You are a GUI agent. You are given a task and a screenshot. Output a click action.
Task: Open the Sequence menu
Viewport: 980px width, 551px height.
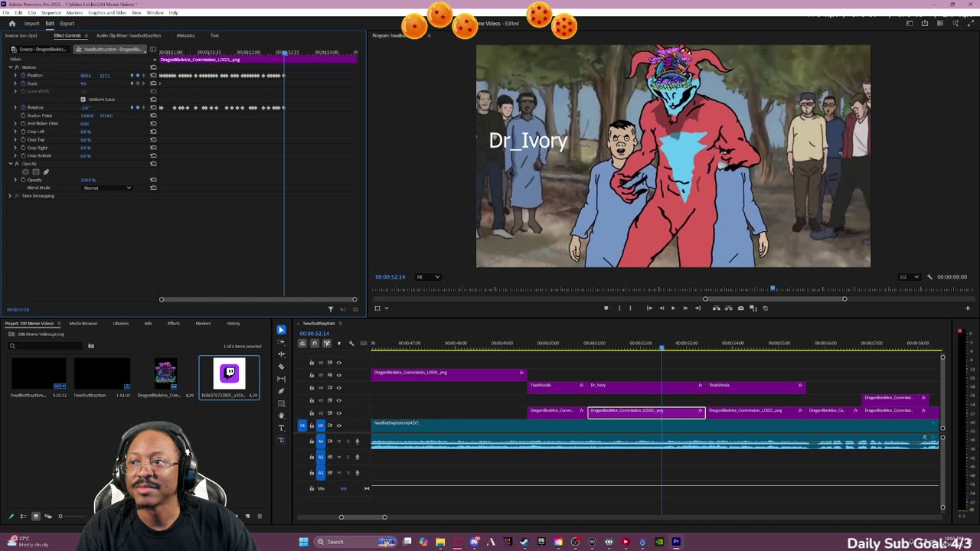[51, 13]
